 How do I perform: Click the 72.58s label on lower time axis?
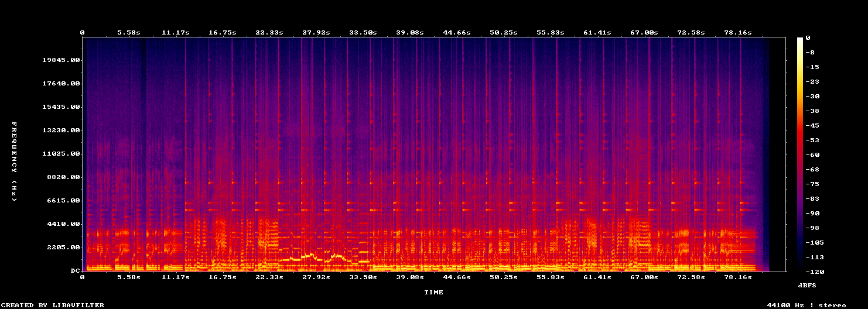[691, 277]
